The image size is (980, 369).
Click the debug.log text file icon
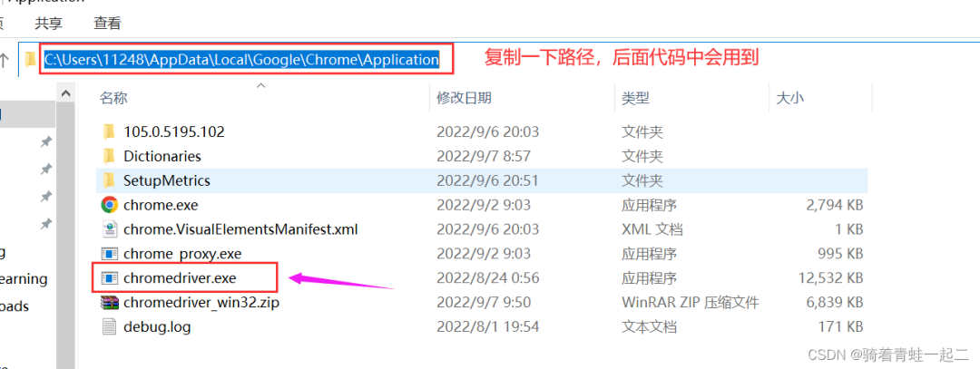[x=110, y=326]
